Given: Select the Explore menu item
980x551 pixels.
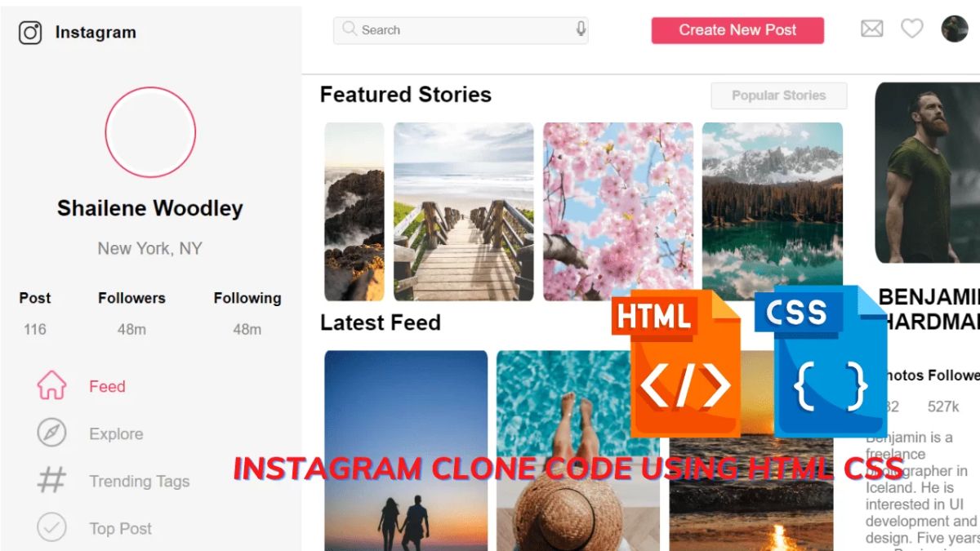Looking at the screenshot, I should (116, 433).
